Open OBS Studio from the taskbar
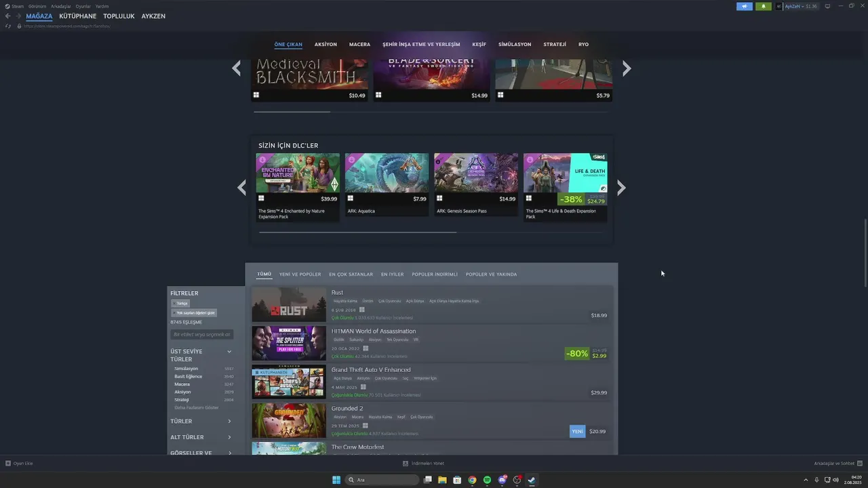The image size is (868, 488). point(517,480)
